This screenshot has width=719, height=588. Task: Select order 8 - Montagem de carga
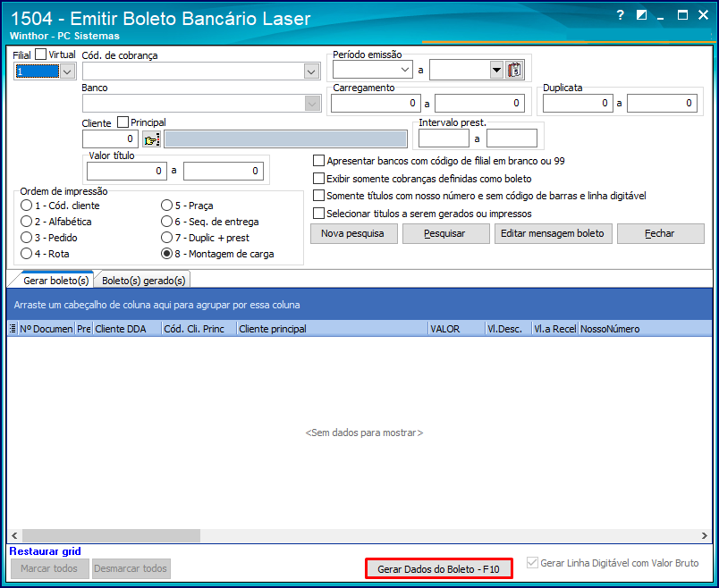click(166, 254)
